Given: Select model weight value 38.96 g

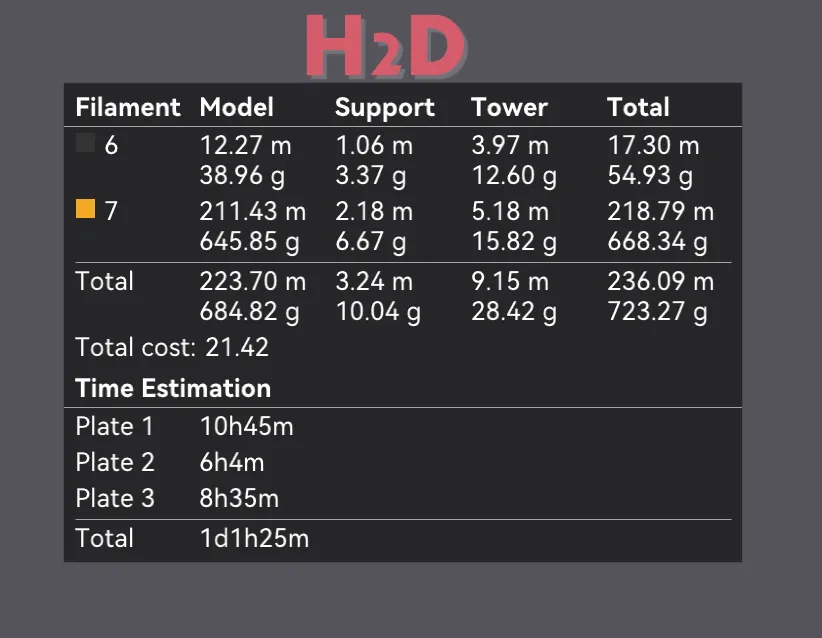Looking at the screenshot, I should pos(242,176).
